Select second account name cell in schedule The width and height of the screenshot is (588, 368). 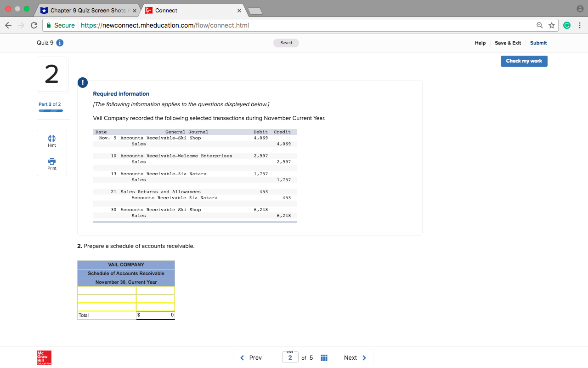pyautogui.click(x=107, y=299)
